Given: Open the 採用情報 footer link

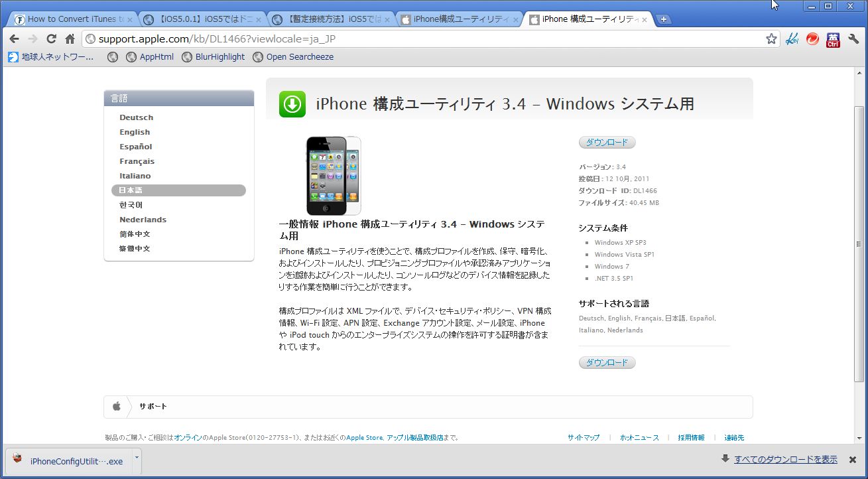Looking at the screenshot, I should [691, 438].
